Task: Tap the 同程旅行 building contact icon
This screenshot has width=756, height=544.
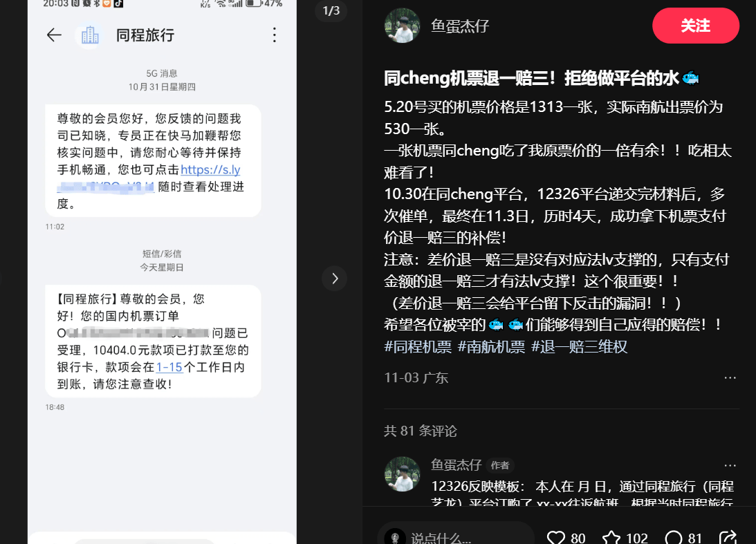Action: coord(90,35)
